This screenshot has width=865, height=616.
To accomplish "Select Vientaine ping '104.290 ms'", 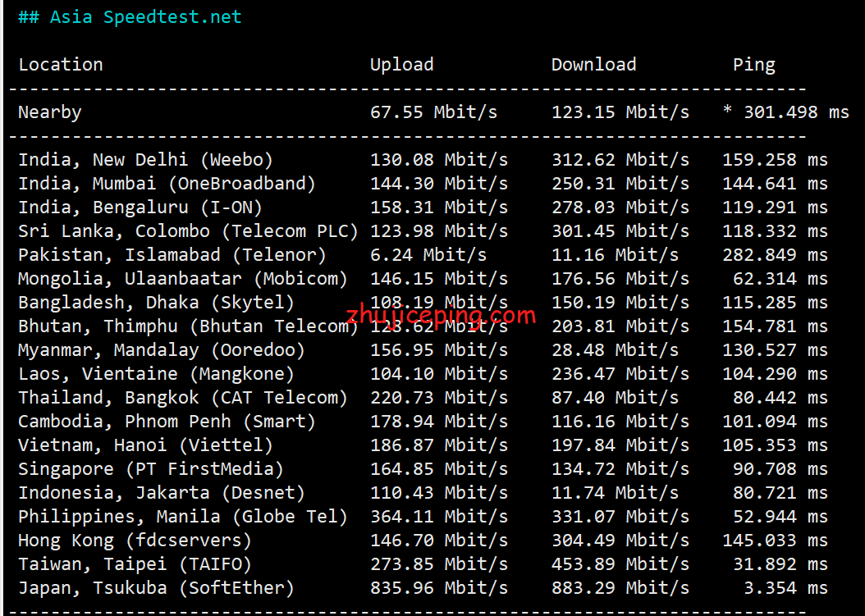I will (x=775, y=374).
